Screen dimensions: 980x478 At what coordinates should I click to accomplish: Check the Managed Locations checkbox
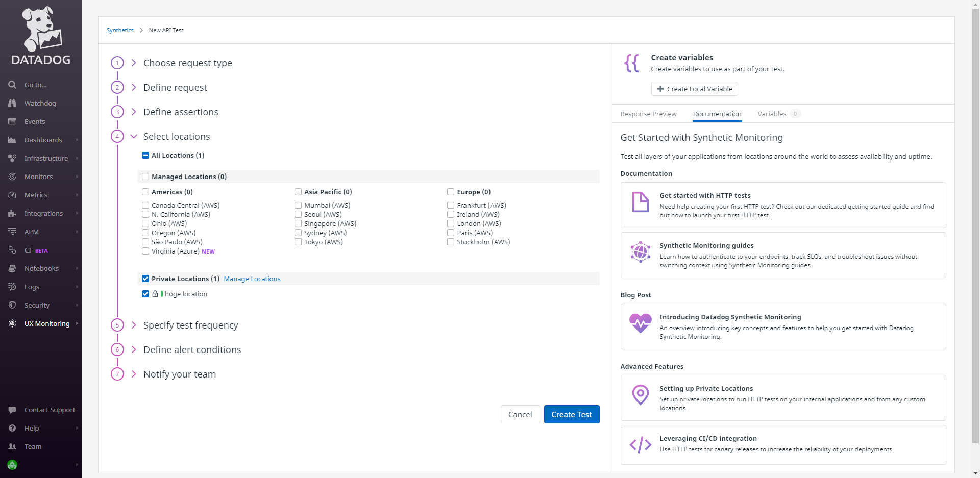[x=145, y=177]
